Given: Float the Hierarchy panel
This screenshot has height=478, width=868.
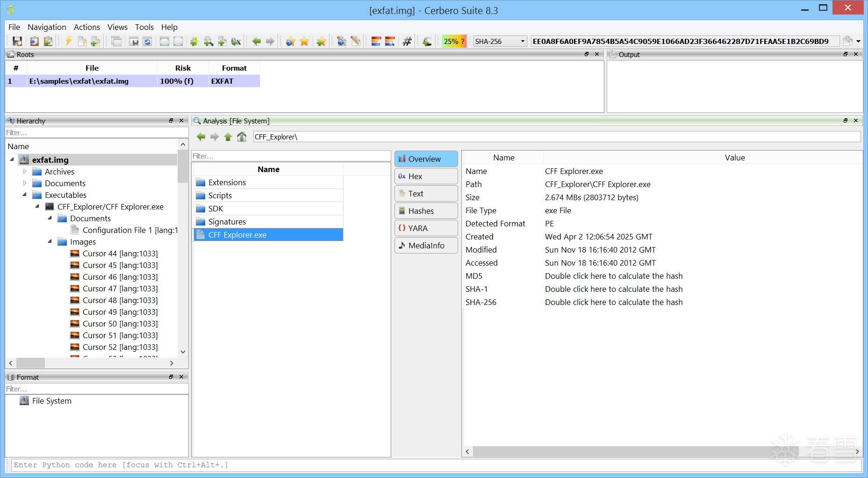Looking at the screenshot, I should point(171,121).
